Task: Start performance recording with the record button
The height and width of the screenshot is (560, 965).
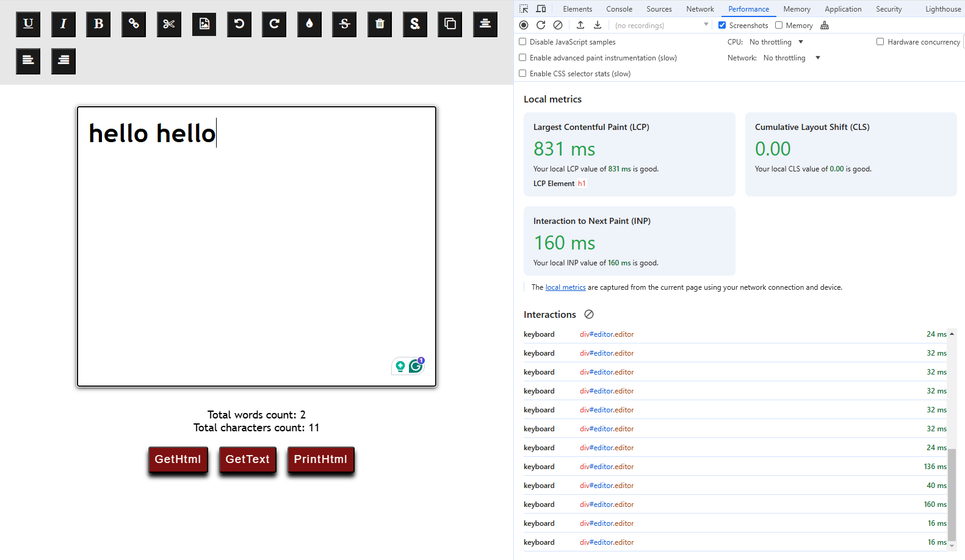Action: [524, 25]
